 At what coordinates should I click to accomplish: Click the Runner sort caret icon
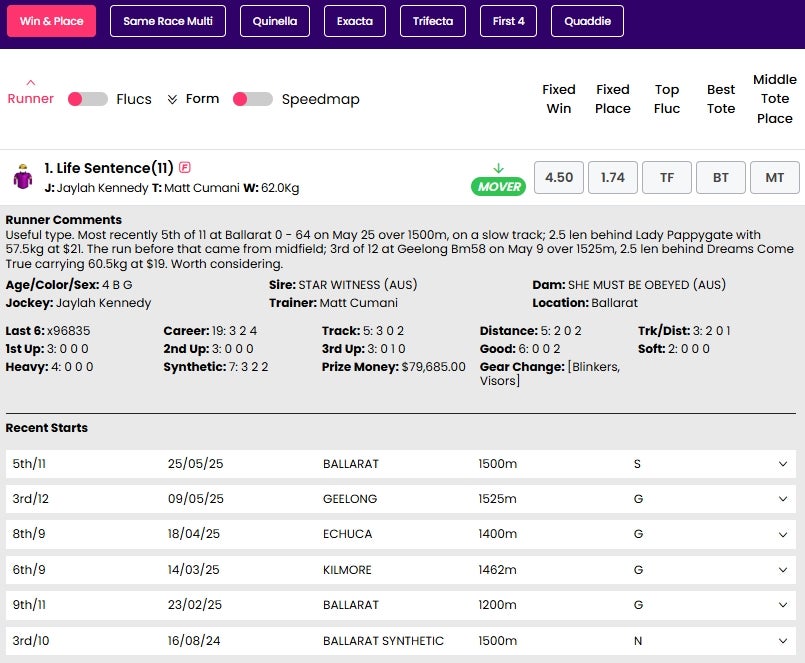[31, 83]
